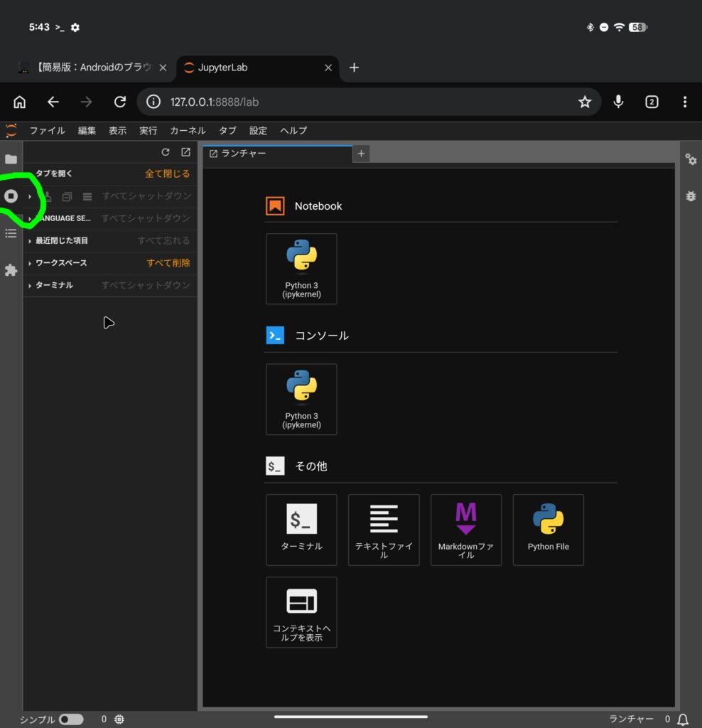Open the ファイル menu
702x728 pixels.
point(47,131)
